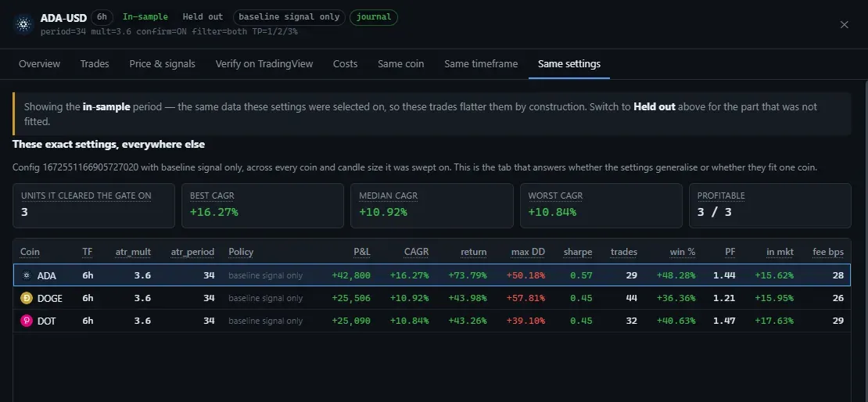Select the ADA row name
This screenshot has width=868, height=402.
coord(46,275)
